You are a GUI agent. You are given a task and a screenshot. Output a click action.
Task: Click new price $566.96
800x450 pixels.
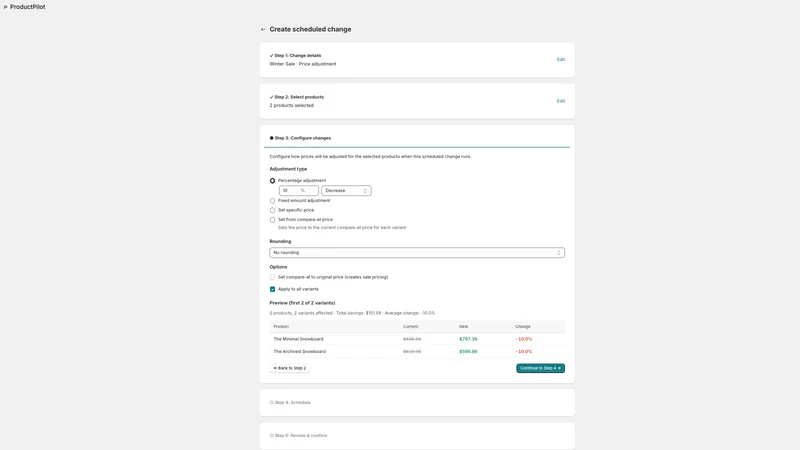coord(468,352)
